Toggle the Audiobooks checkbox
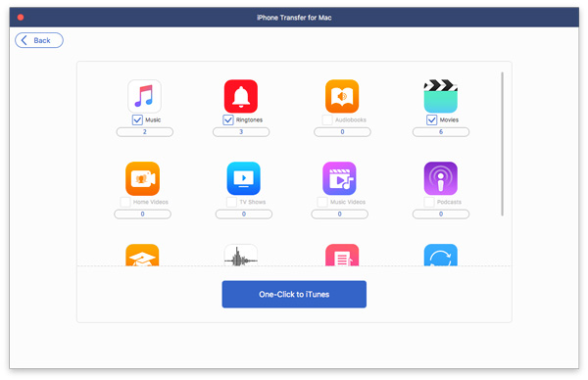588x380 pixels. [x=327, y=119]
